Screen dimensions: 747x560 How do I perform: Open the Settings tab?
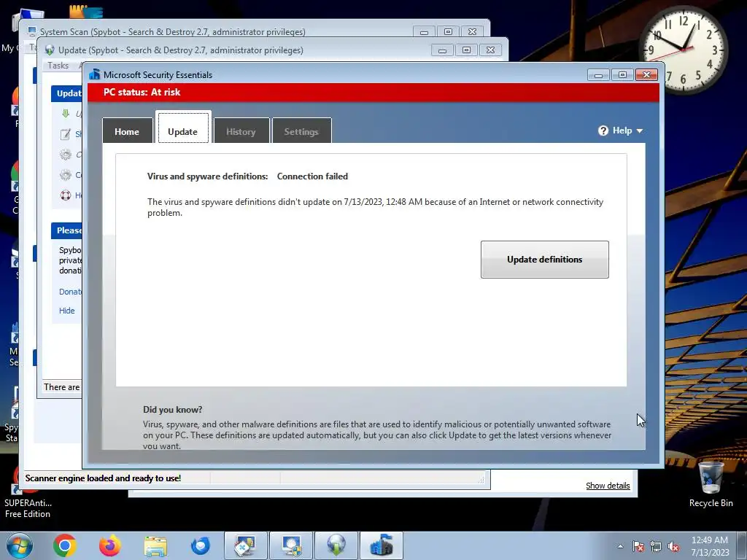pyautogui.click(x=301, y=131)
